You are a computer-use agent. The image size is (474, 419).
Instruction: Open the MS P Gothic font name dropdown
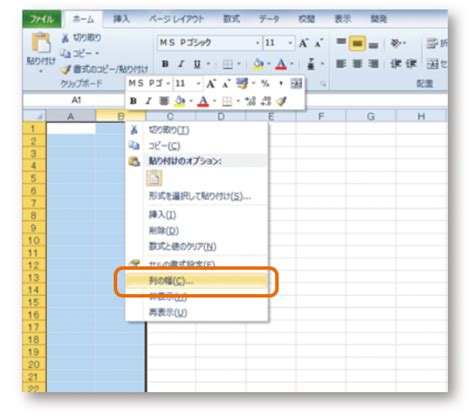[257, 43]
